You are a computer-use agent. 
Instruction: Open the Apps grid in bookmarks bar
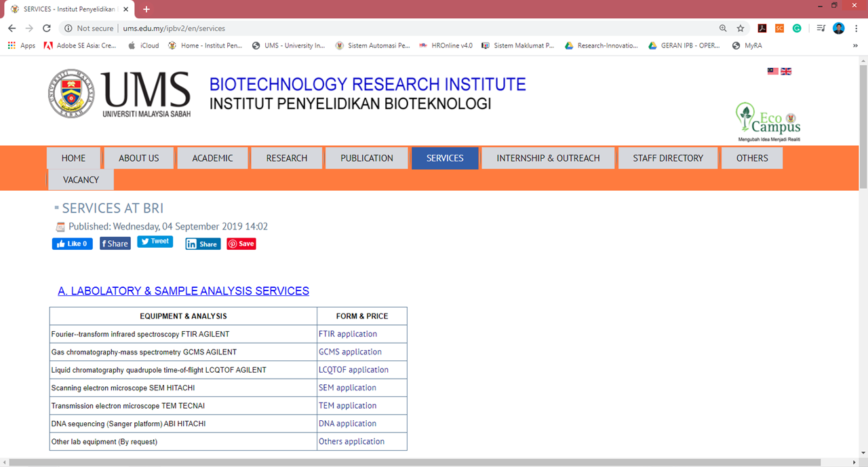(21, 45)
